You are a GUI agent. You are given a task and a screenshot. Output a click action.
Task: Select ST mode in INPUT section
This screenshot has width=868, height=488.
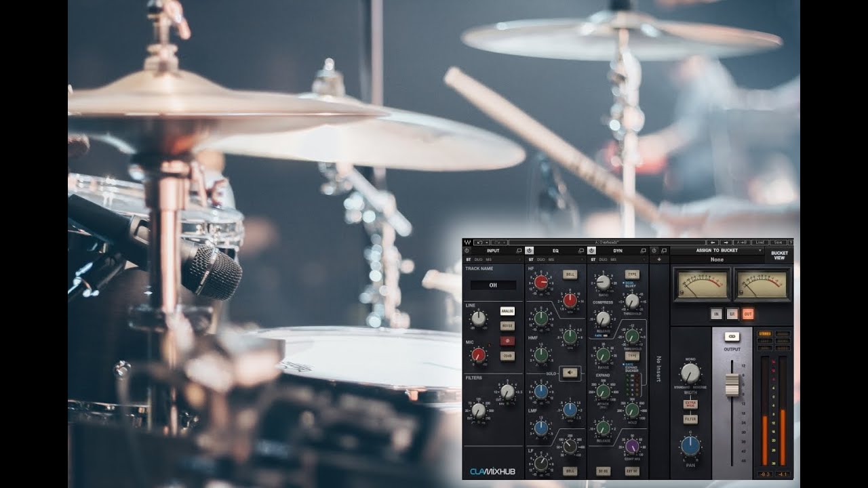(468, 260)
